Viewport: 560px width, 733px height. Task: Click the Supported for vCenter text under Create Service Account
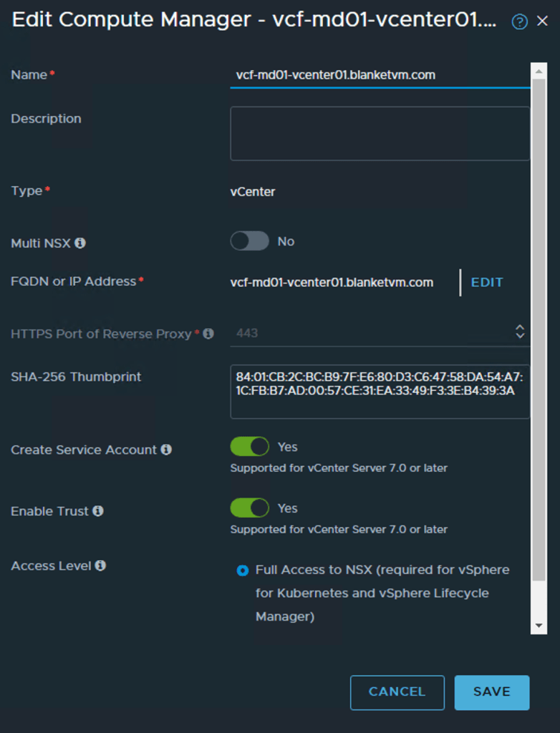[339, 468]
